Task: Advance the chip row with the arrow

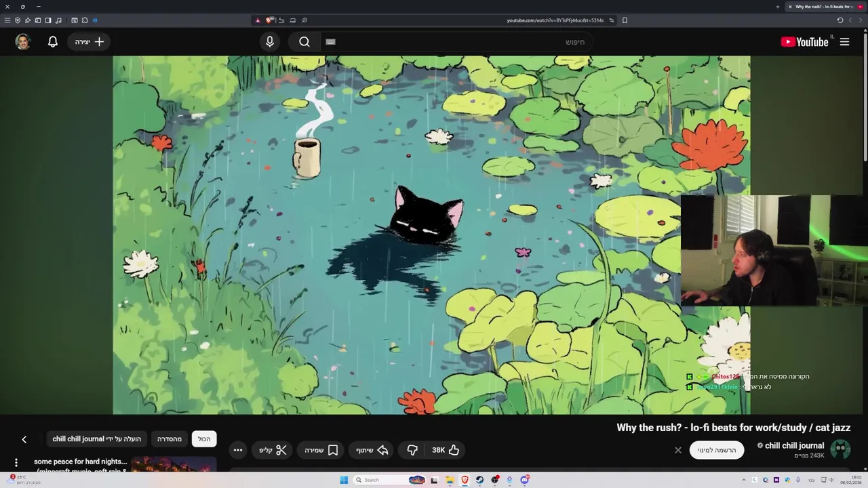Action: 24,439
